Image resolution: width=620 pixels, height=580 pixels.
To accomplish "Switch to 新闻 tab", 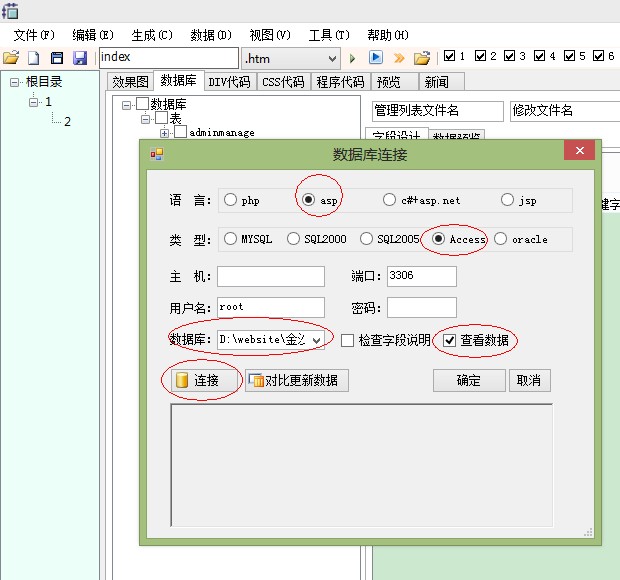I will [x=442, y=82].
